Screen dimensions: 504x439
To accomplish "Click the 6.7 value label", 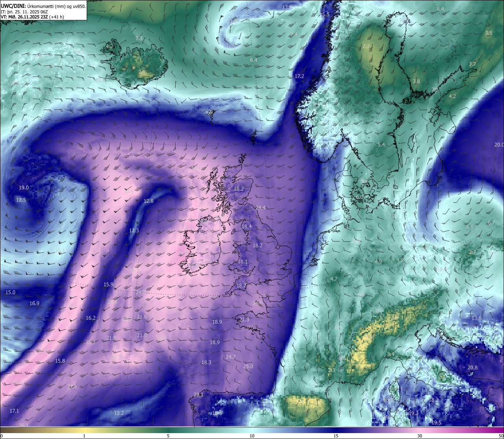I will (x=491, y=223).
